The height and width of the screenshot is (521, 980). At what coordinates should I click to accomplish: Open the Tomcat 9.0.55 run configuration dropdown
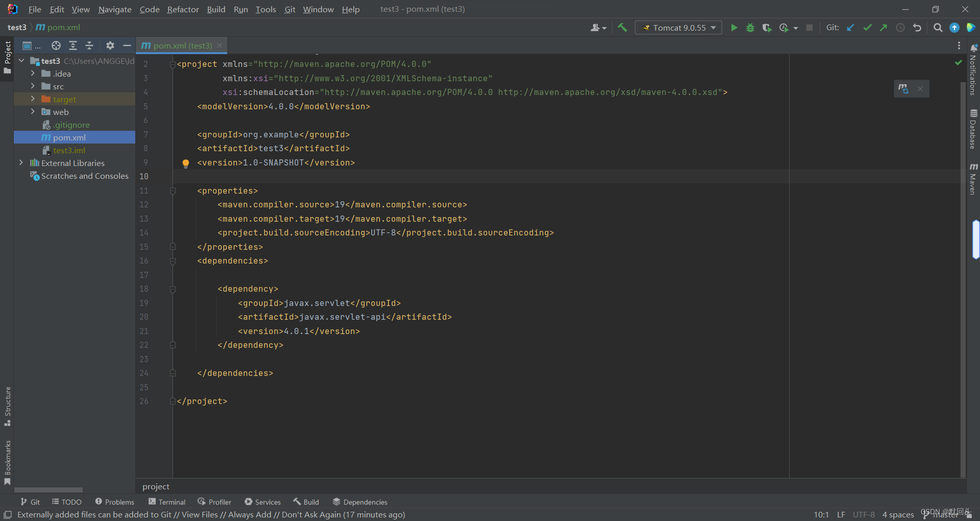point(678,28)
